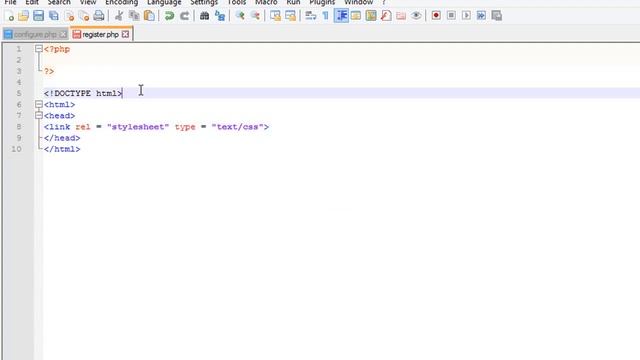Screen dimensions: 640x360
Task: Collapse the <head> fold marker
Action: (x=39, y=116)
